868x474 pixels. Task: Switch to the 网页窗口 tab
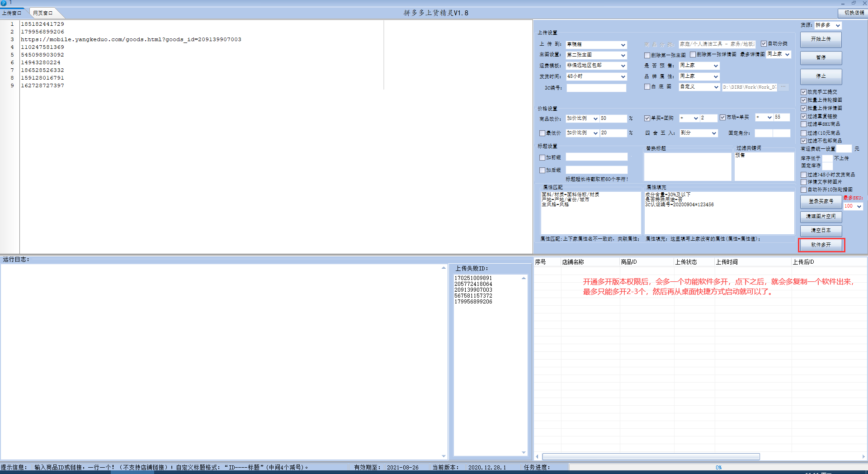43,13
